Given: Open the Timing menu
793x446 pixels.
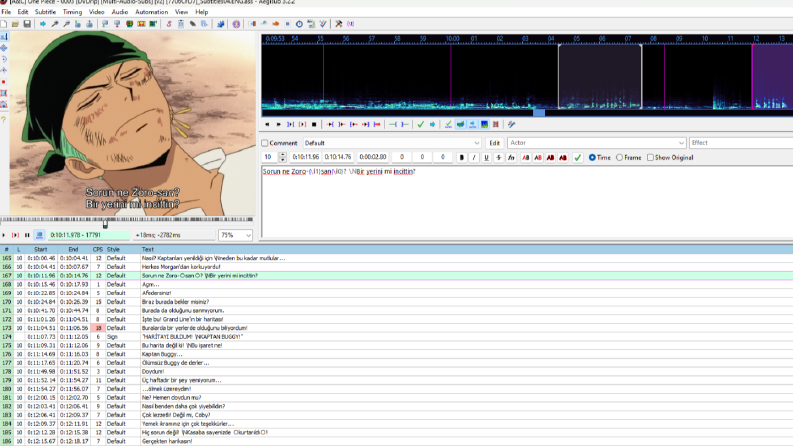Looking at the screenshot, I should pyautogui.click(x=72, y=12).
